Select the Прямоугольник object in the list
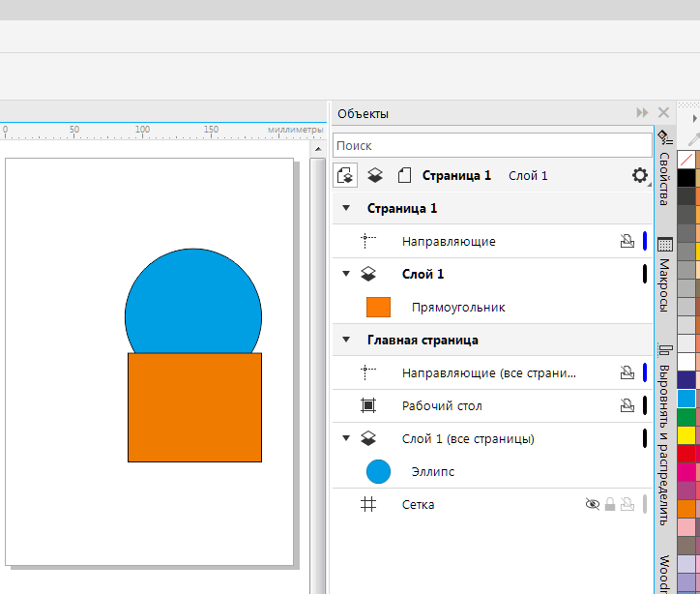 pyautogui.click(x=458, y=308)
